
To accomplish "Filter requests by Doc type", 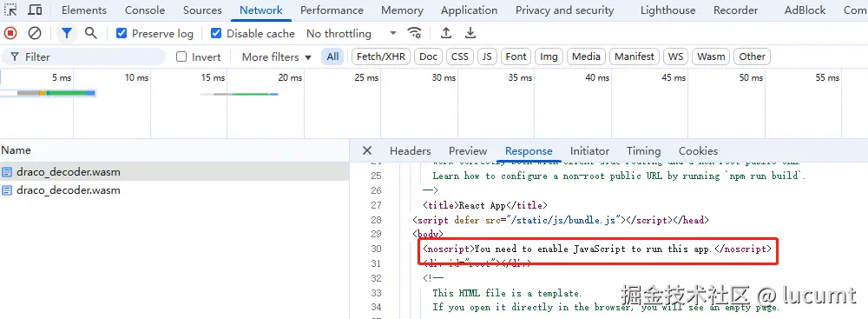I will pyautogui.click(x=428, y=56).
